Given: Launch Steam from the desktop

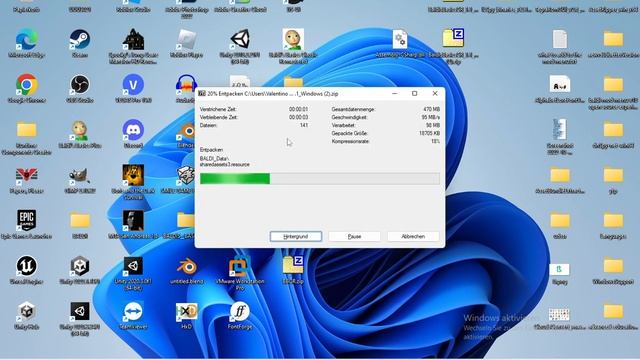Looking at the screenshot, I should click(80, 40).
